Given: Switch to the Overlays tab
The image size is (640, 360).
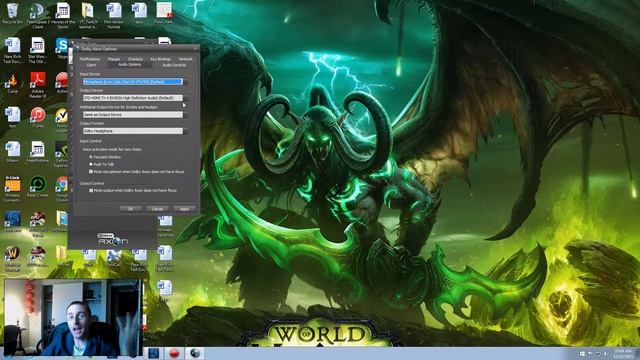Looking at the screenshot, I should click(x=135, y=59).
